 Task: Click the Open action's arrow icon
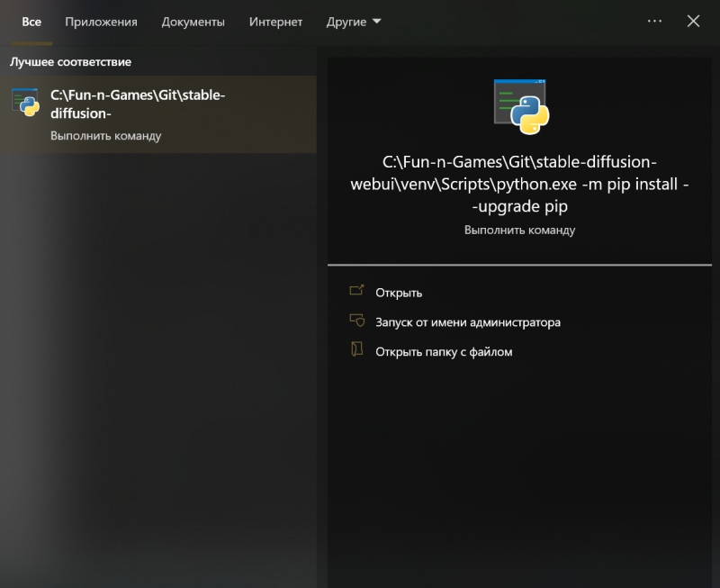(356, 292)
